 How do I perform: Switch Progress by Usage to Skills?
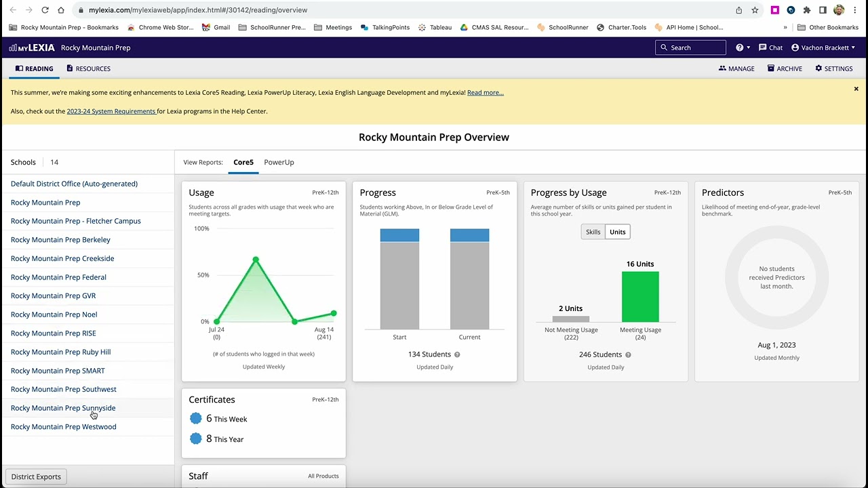pyautogui.click(x=593, y=232)
